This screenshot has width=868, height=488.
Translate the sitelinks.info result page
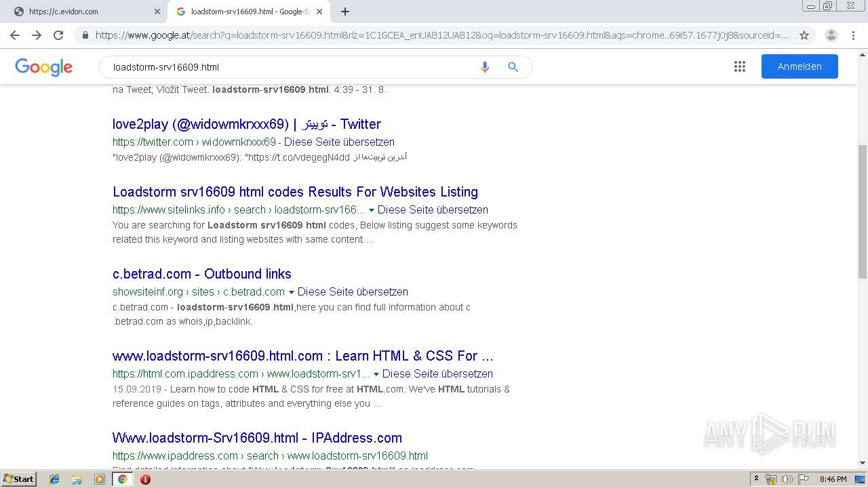point(433,209)
